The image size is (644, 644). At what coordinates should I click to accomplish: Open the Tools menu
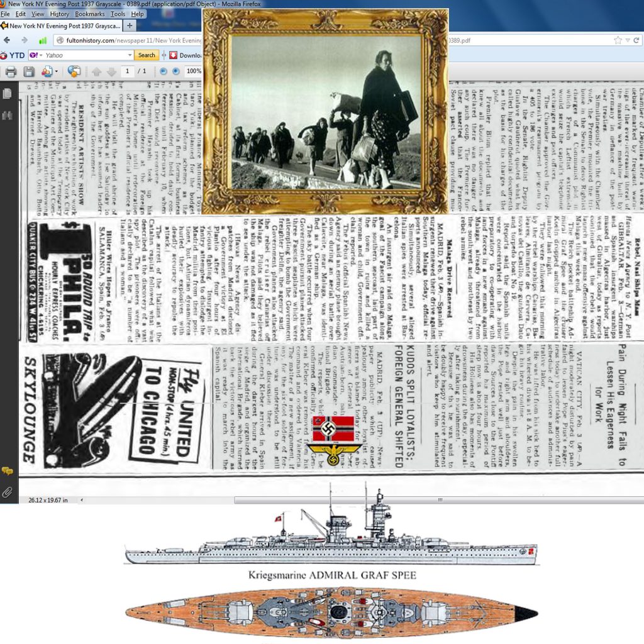pyautogui.click(x=118, y=14)
